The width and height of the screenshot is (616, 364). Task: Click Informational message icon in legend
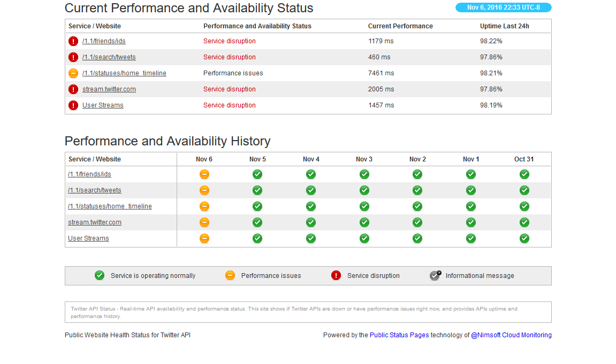pos(435,276)
